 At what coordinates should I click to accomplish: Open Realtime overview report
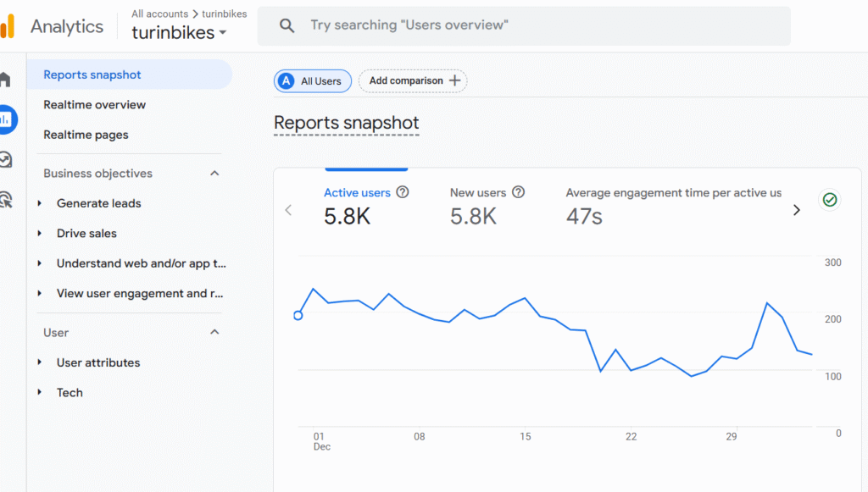[x=95, y=105]
